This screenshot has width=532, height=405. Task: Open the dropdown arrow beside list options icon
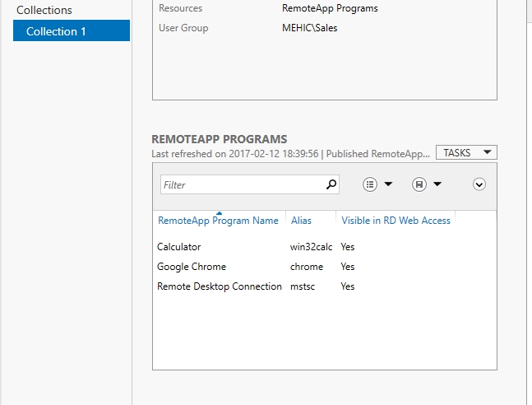[x=388, y=184]
